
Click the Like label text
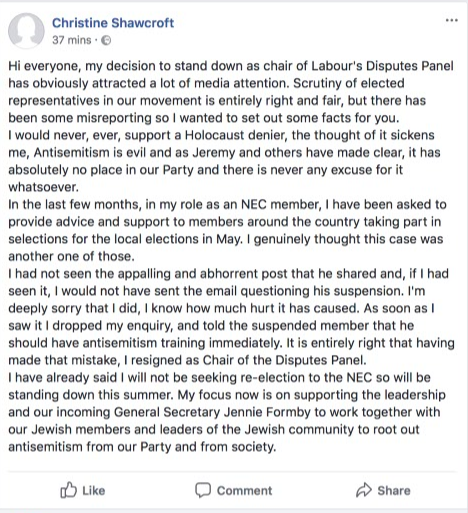(94, 491)
